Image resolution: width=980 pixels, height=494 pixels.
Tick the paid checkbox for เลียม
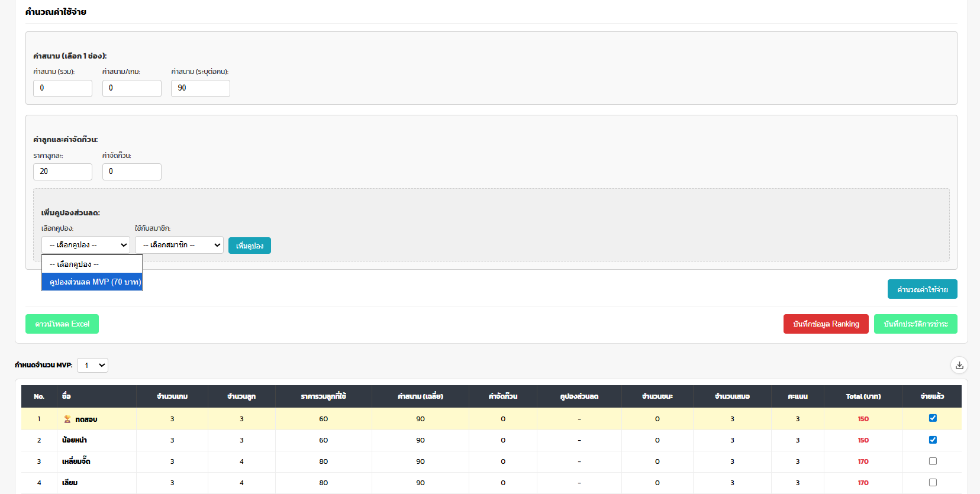tap(933, 482)
